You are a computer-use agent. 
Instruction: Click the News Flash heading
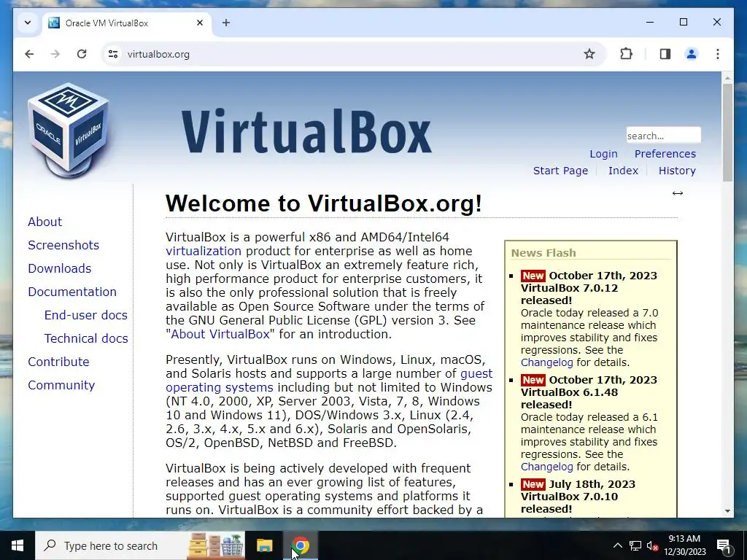(543, 253)
